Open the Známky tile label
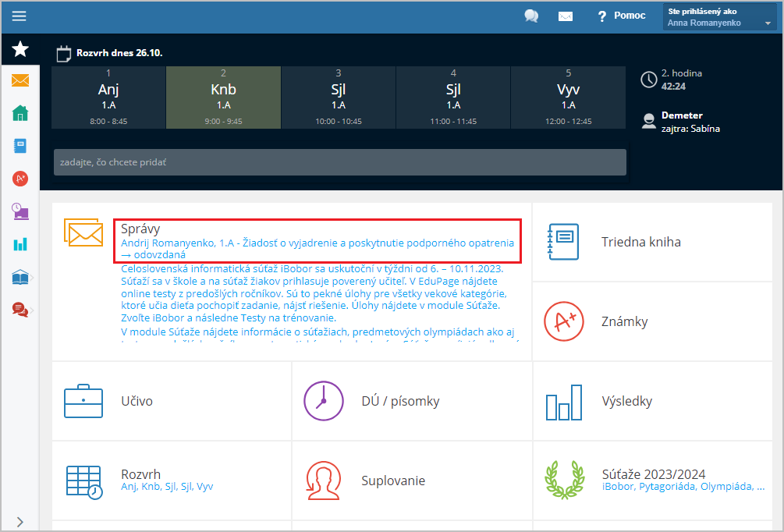 (625, 321)
